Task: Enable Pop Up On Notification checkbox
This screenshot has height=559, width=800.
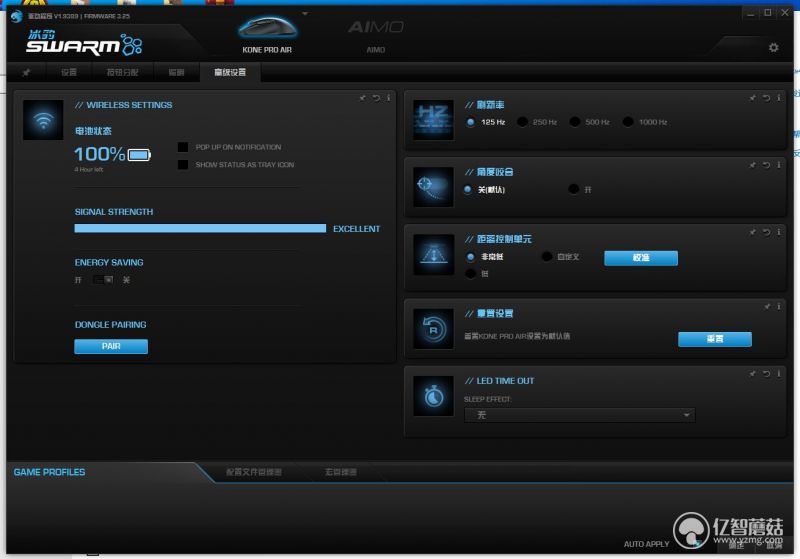Action: 183,147
